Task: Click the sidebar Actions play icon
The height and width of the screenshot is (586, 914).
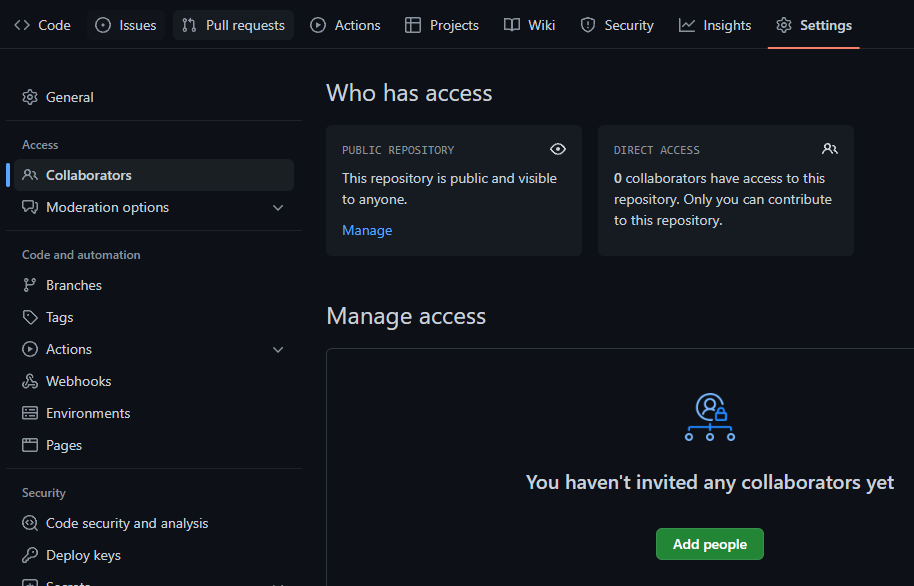Action: click(x=30, y=349)
